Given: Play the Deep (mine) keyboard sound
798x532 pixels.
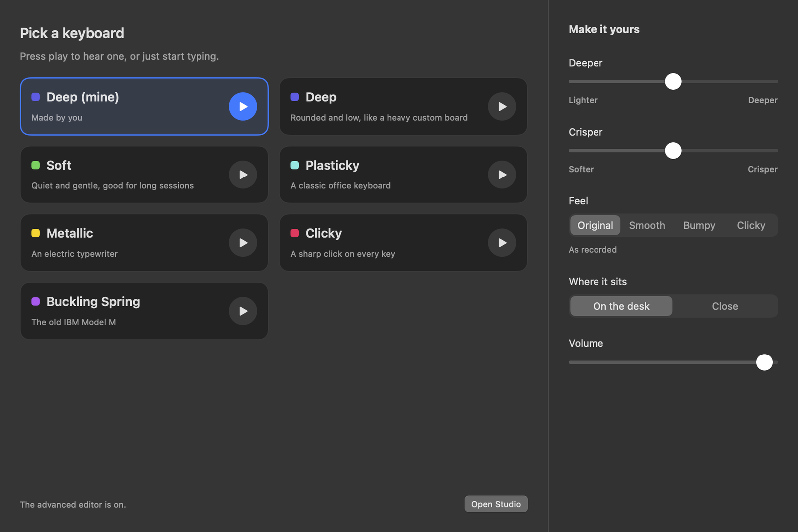Looking at the screenshot, I should (x=243, y=106).
